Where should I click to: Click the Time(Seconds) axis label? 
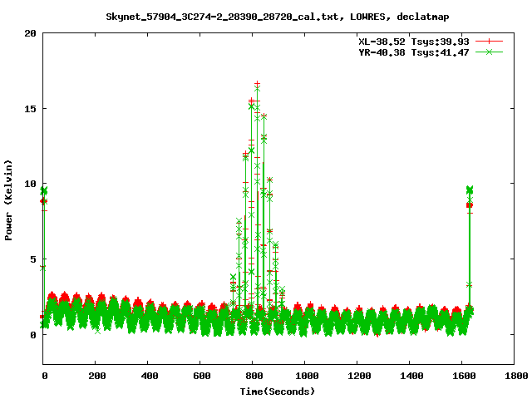(277, 392)
